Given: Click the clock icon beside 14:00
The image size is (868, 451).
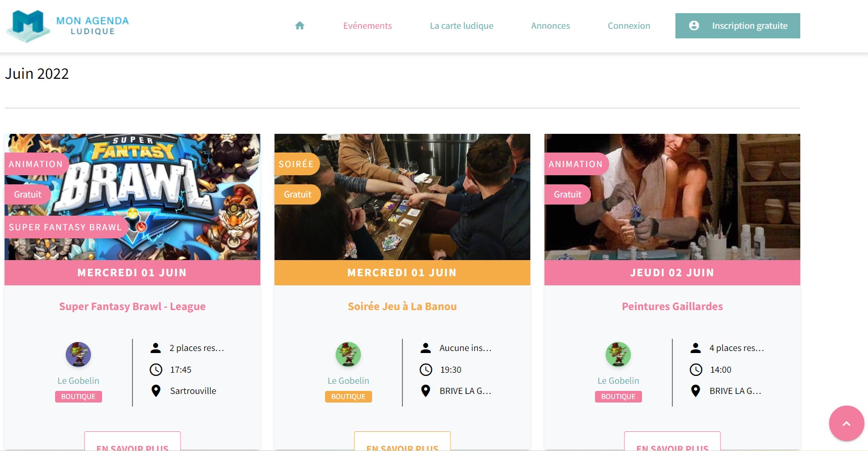Looking at the screenshot, I should pos(696,370).
